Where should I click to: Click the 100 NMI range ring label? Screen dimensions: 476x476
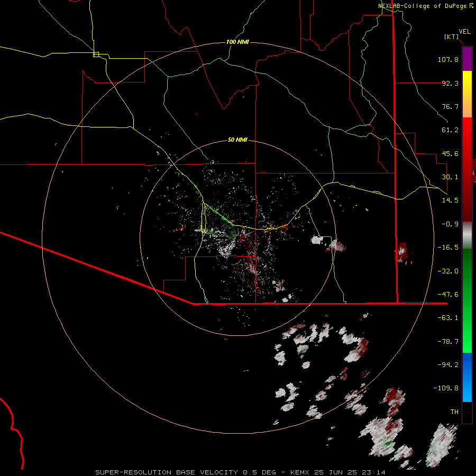(237, 42)
